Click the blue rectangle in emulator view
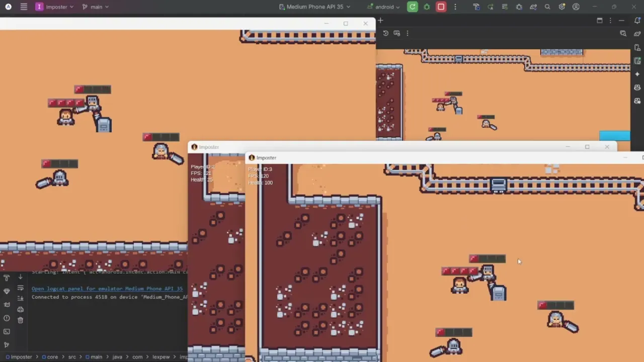 [x=614, y=136]
